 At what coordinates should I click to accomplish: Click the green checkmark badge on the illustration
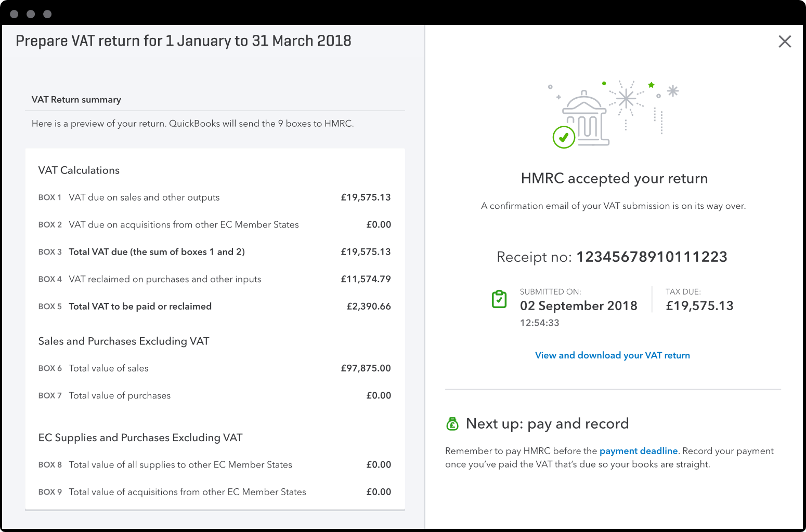564,137
